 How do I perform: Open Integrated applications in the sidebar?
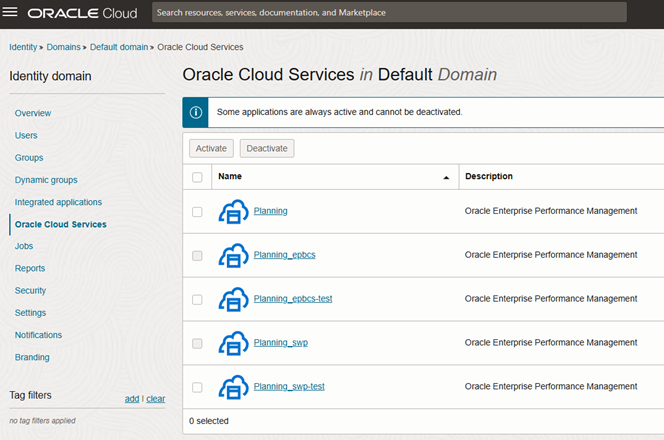coord(58,202)
